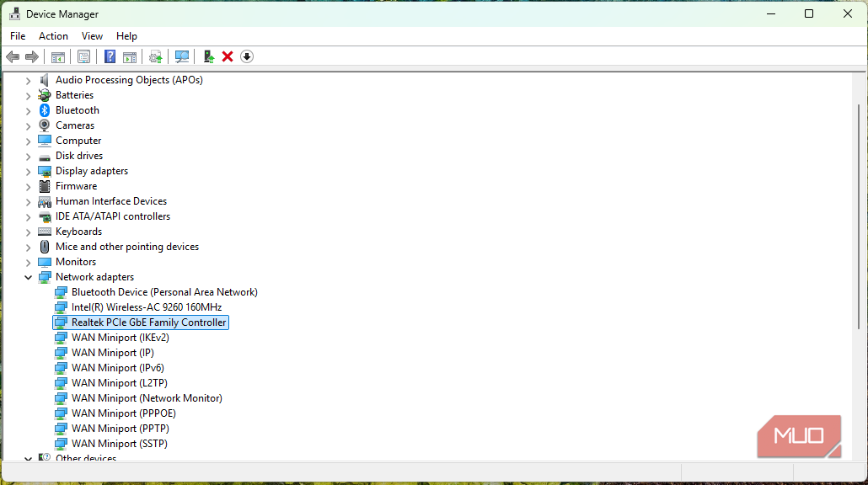The height and width of the screenshot is (485, 868).
Task: Open the File menu
Action: [18, 36]
